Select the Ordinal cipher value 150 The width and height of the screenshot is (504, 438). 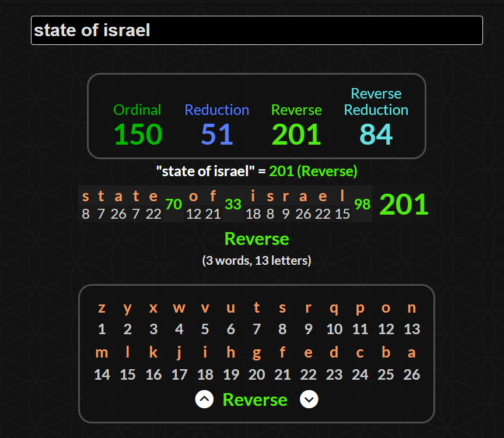pos(138,134)
